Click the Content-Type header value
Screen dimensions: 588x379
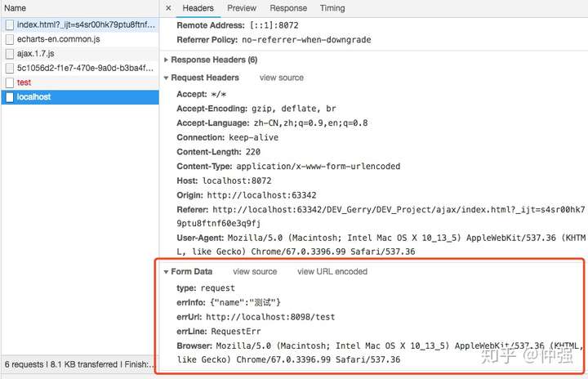point(318,167)
